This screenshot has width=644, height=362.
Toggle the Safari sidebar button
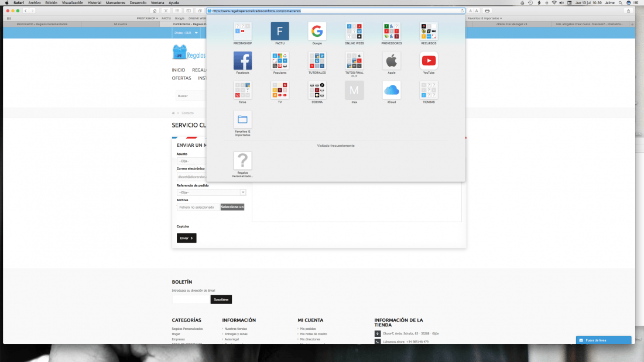coord(189,11)
